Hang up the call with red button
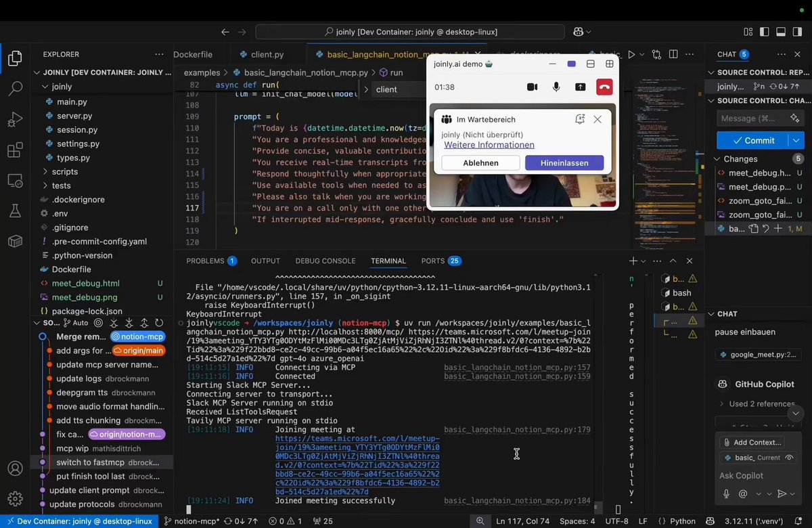Viewport: 812px width, 528px height. [x=604, y=87]
